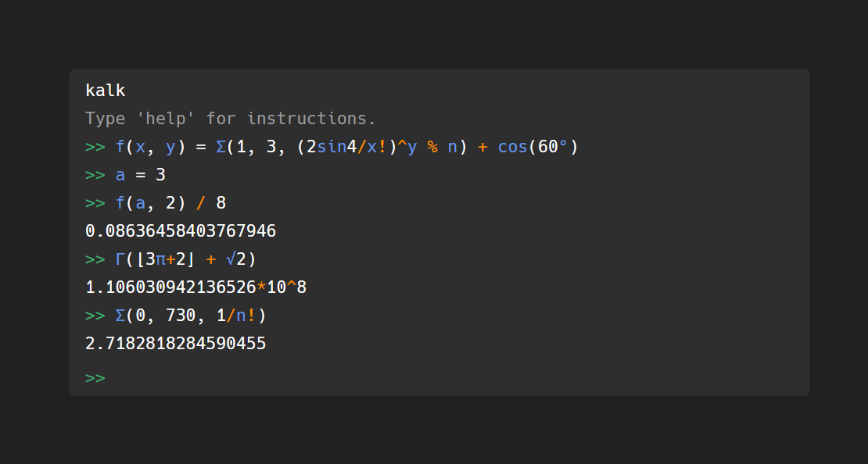868x464 pixels.
Task: Click the result 2.7182818284590455
Action: tap(175, 343)
